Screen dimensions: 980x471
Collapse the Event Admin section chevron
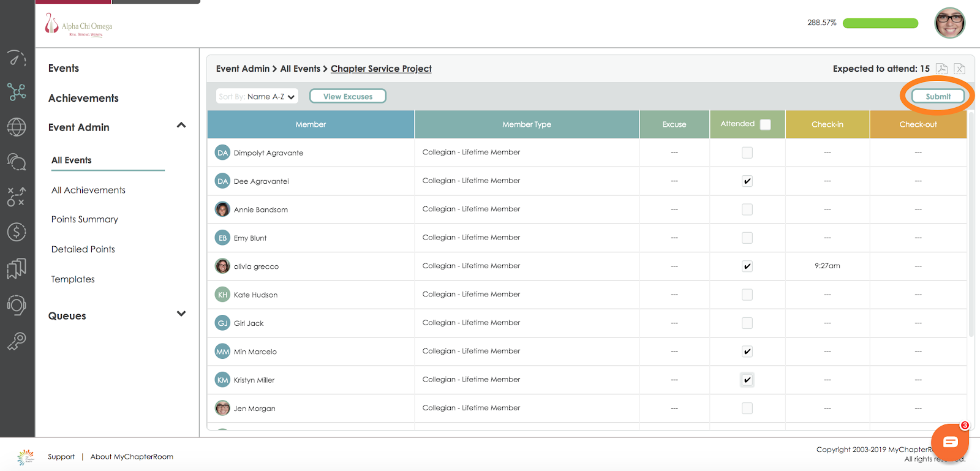coord(181,126)
